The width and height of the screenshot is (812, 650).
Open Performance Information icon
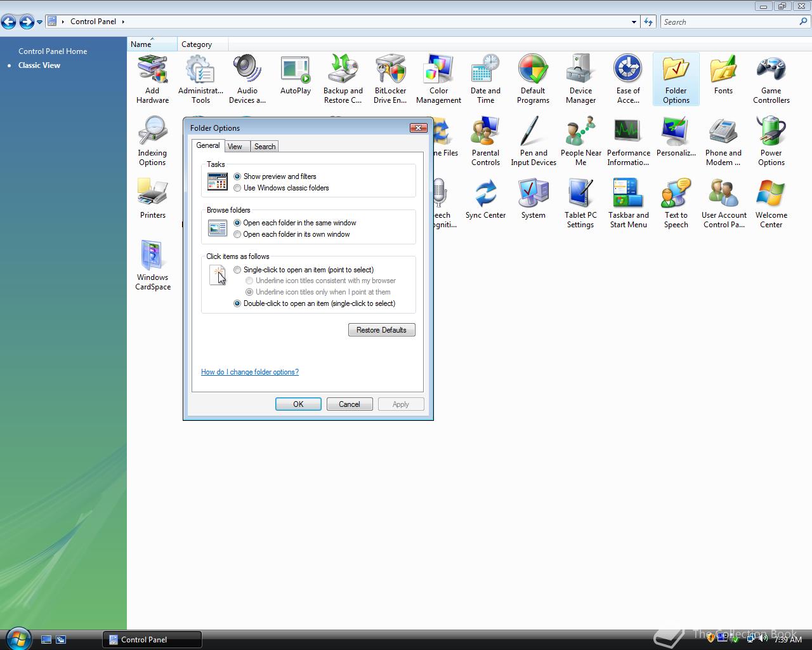[628, 142]
